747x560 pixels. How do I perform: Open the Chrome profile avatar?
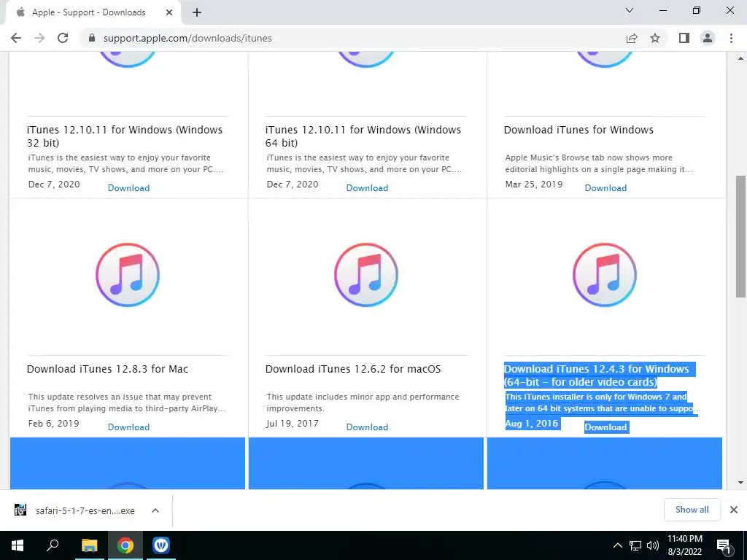pos(708,38)
